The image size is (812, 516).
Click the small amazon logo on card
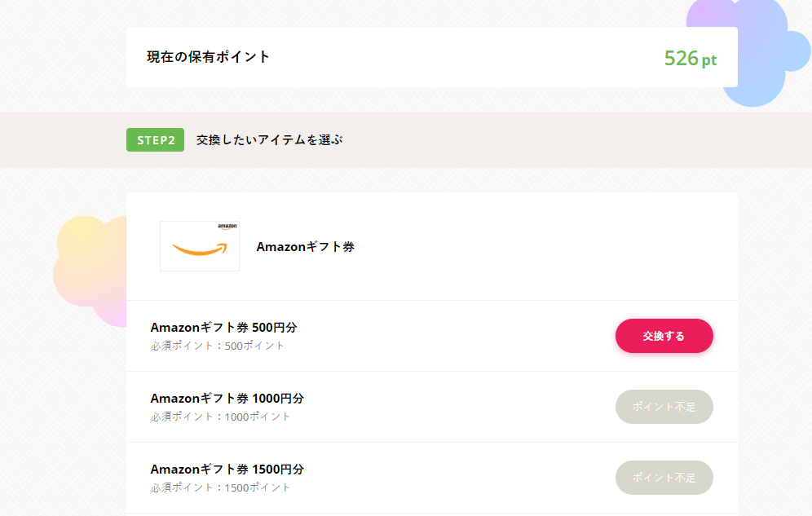pyautogui.click(x=227, y=226)
